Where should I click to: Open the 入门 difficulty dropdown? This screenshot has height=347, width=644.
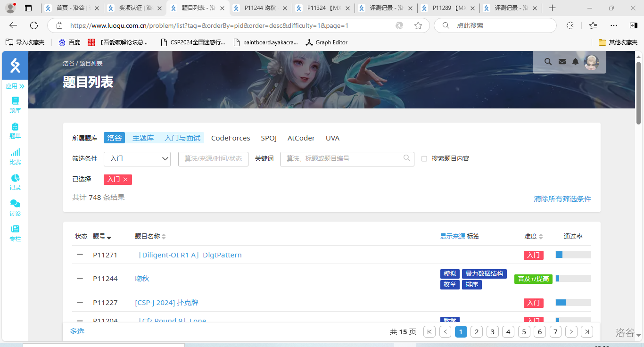coord(137,159)
